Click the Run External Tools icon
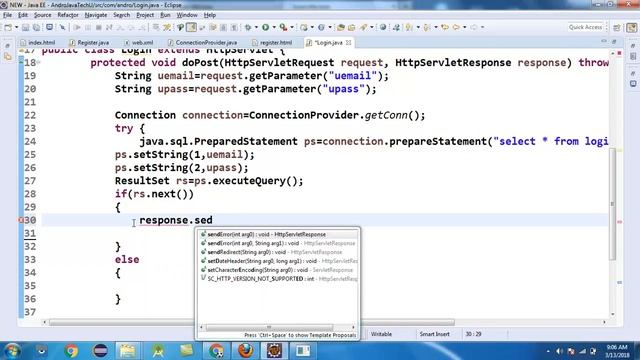640x360 pixels. pyautogui.click(x=283, y=27)
